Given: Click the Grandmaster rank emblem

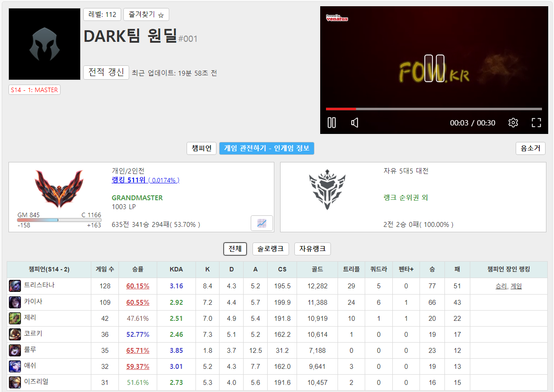Looking at the screenshot, I should pyautogui.click(x=59, y=189).
